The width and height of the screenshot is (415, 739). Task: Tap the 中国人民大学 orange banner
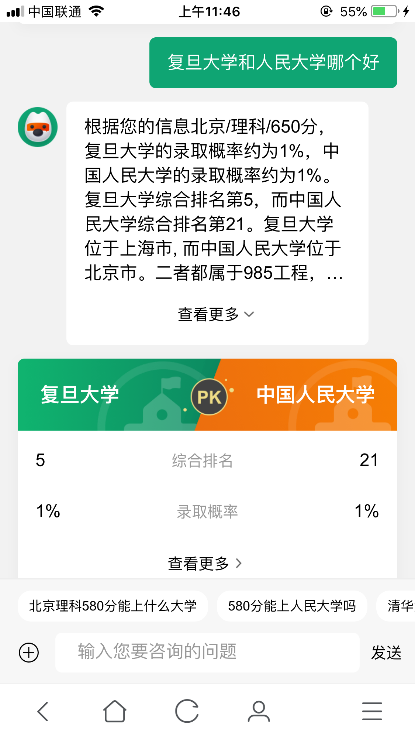click(304, 395)
